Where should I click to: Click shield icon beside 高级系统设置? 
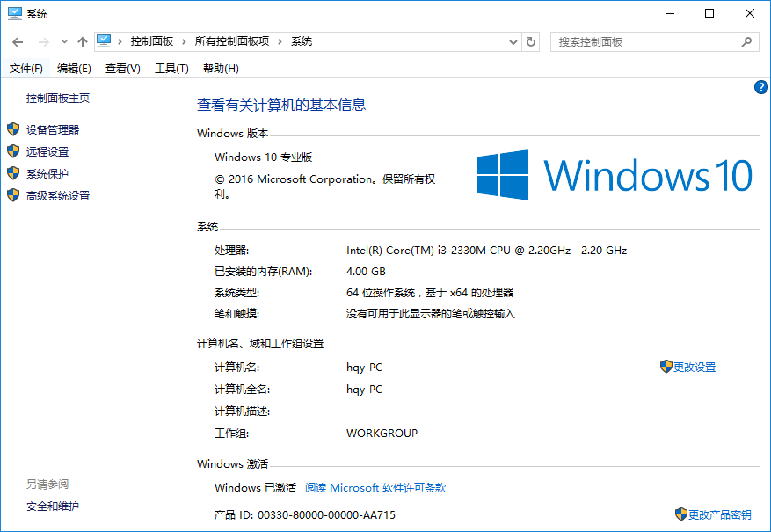click(13, 195)
